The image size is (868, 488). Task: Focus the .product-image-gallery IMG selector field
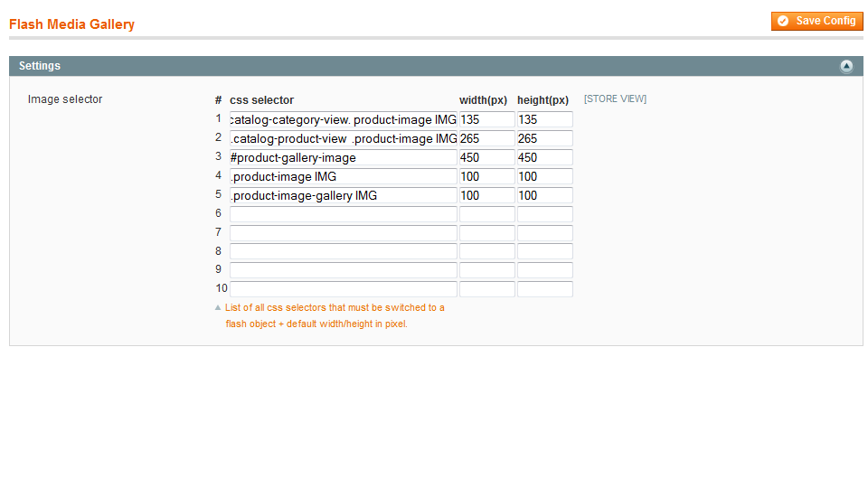click(343, 195)
